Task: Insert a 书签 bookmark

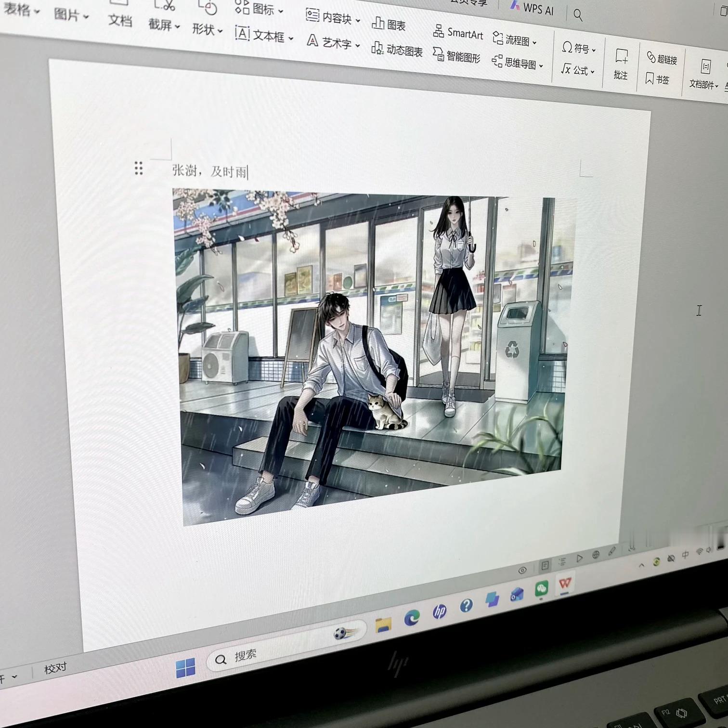Action: [657, 79]
